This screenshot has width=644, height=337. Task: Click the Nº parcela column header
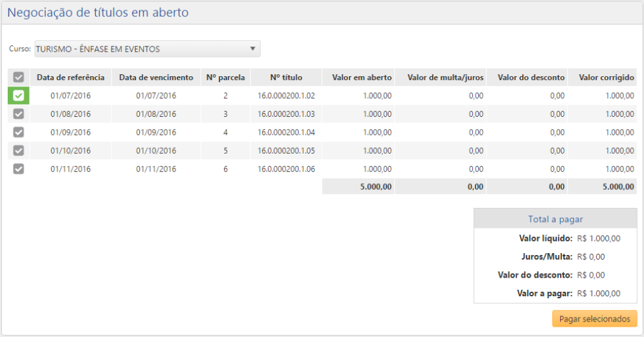pyautogui.click(x=225, y=77)
